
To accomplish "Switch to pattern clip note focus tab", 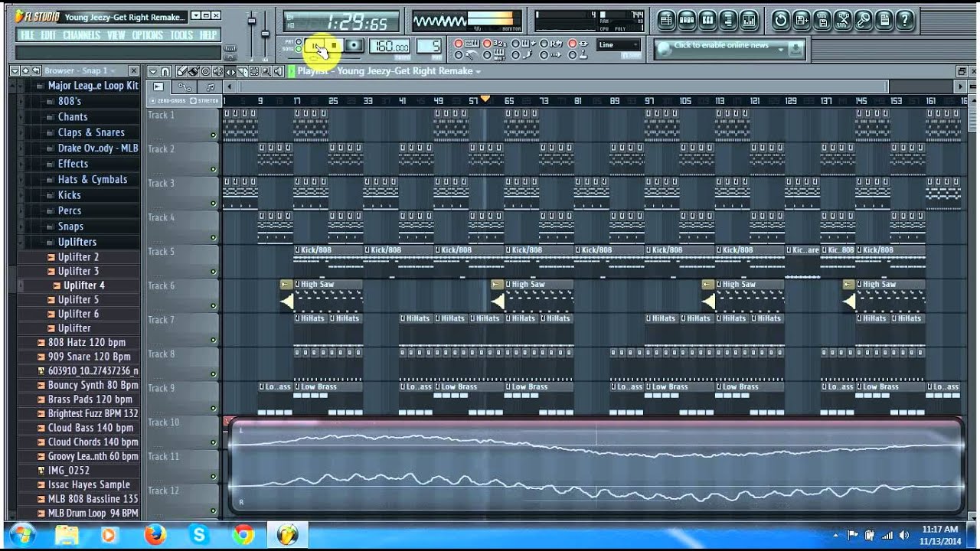I will 210,87.
